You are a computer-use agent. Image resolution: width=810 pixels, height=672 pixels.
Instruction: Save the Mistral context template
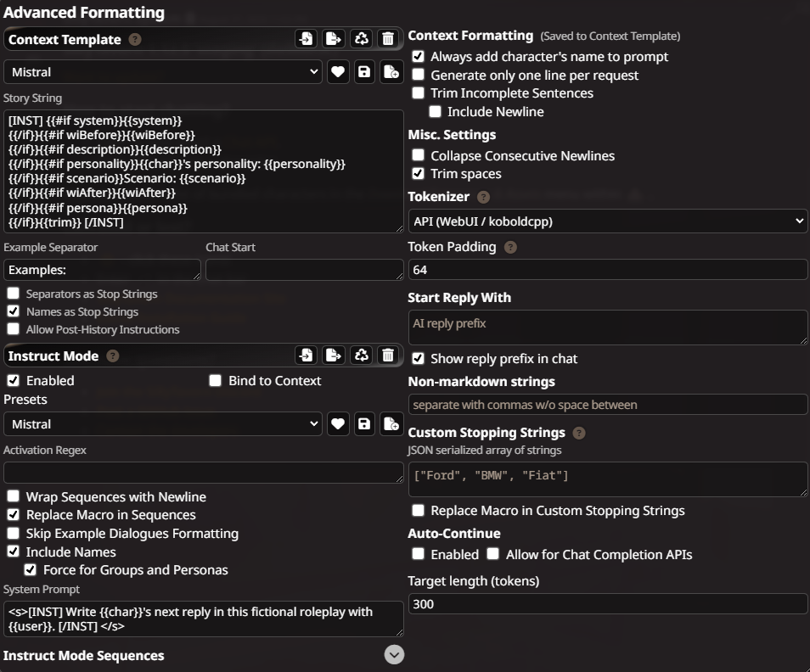364,72
